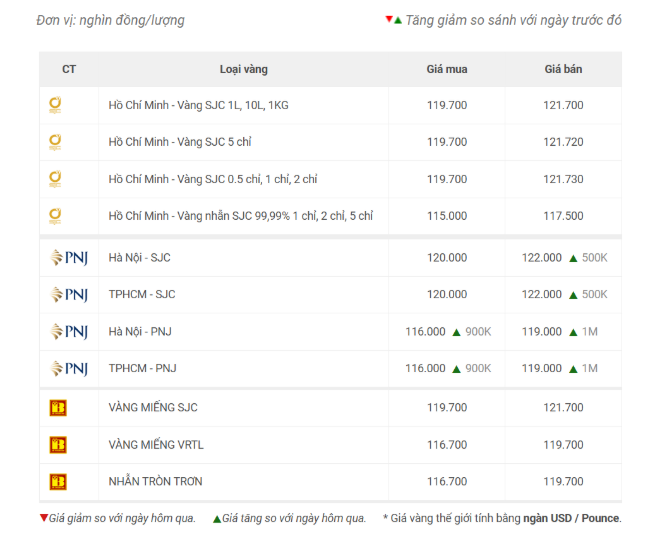The image size is (654, 545).
Task: Click green up arrow beside TPHCM - SJC 122.000
Action: (574, 295)
